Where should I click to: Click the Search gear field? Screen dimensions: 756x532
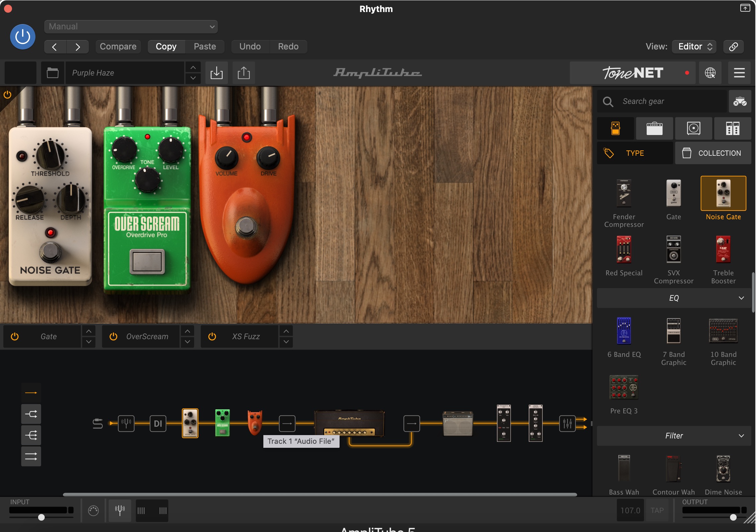point(662,101)
